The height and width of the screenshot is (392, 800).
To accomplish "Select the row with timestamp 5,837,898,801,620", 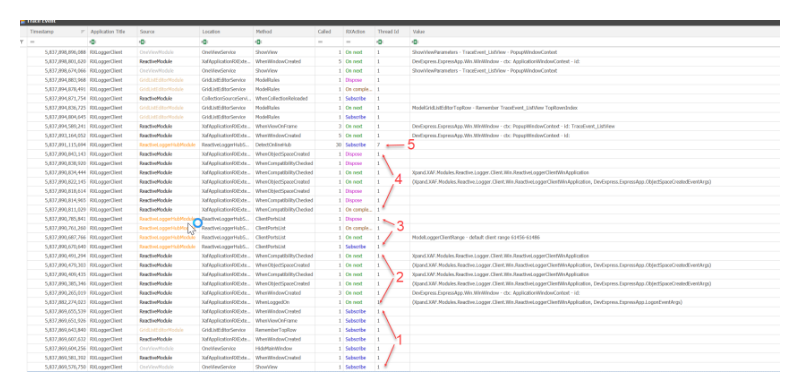I will [x=403, y=61].
